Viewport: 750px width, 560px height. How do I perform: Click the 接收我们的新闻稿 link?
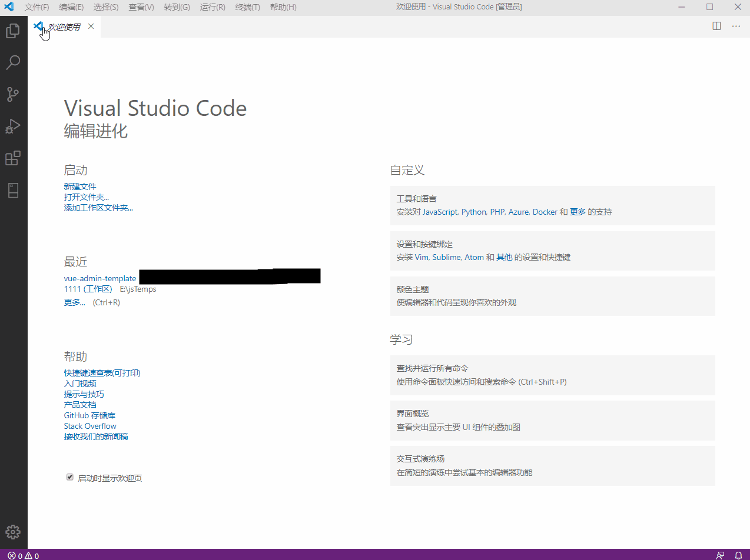pos(96,436)
